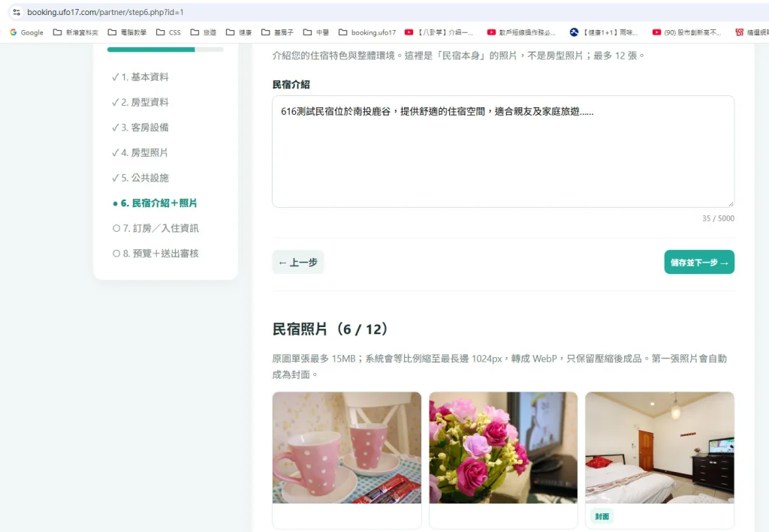This screenshot has width=769, height=532.
Task: Click the textarea resize handle corner
Action: [731, 204]
